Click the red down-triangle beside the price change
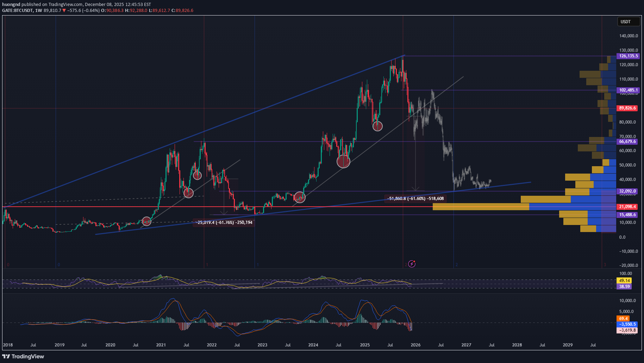 pyautogui.click(x=64, y=11)
